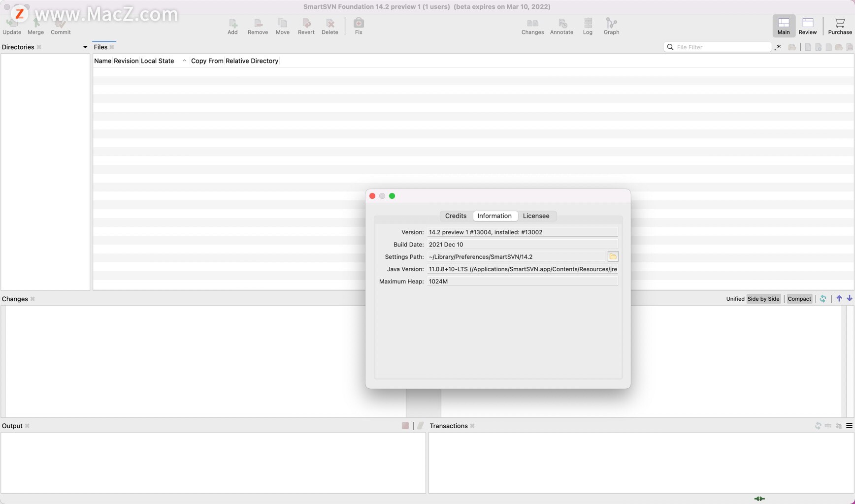Click the Maximum Heap value field
The image size is (855, 504).
tap(523, 282)
